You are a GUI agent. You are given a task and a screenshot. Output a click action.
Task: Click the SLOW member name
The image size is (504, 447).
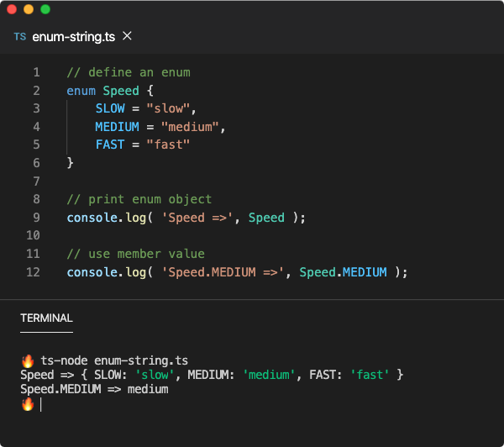[110, 108]
